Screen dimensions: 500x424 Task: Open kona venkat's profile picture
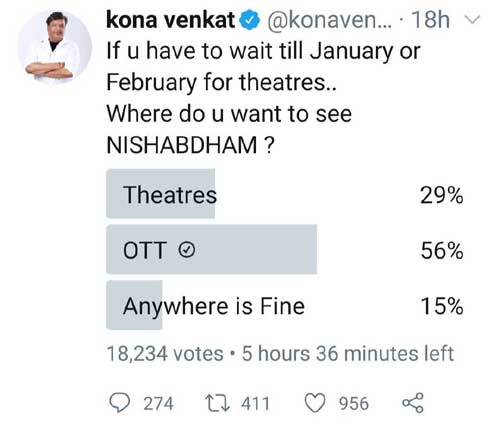tap(55, 47)
